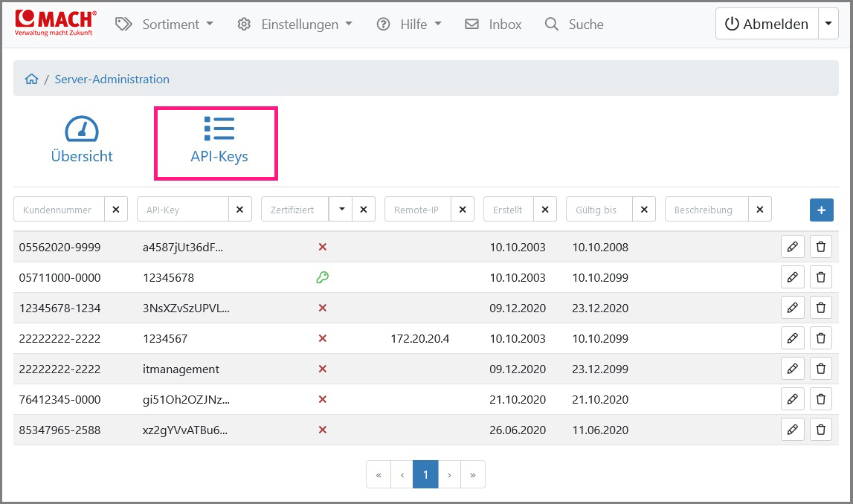Jump to the first page
Screen dimensions: 853x504
[379, 475]
